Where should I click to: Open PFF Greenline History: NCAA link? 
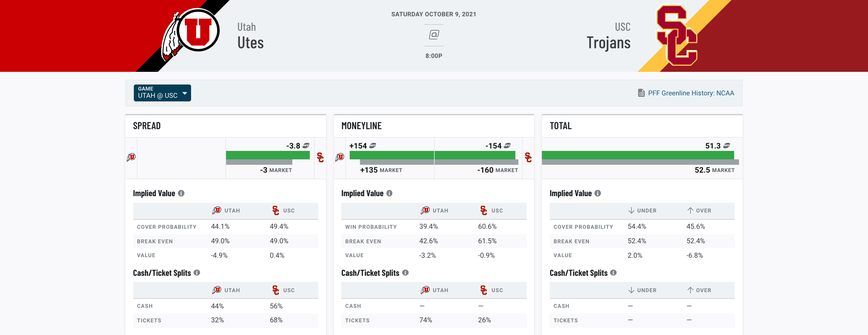(x=691, y=93)
